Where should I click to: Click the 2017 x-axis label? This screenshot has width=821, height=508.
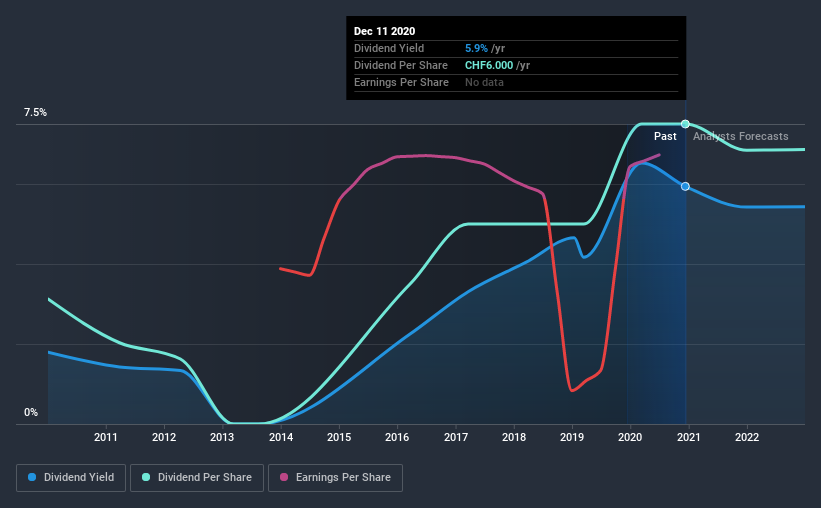pos(456,437)
